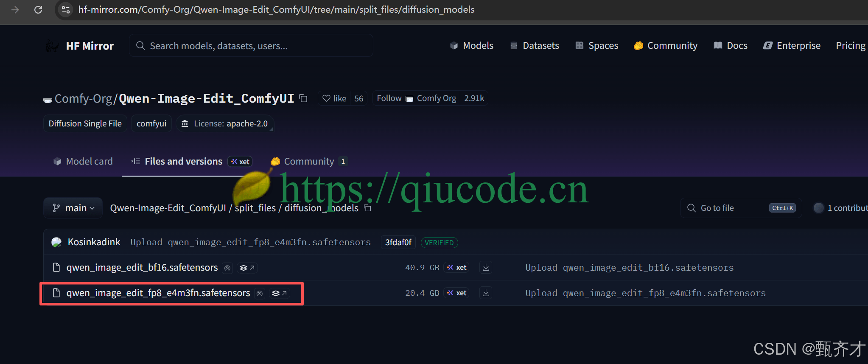This screenshot has width=868, height=364.
Task: Navigate to Qwen-Image-Edit_ComfyUI breadcrumb root
Action: [x=168, y=208]
